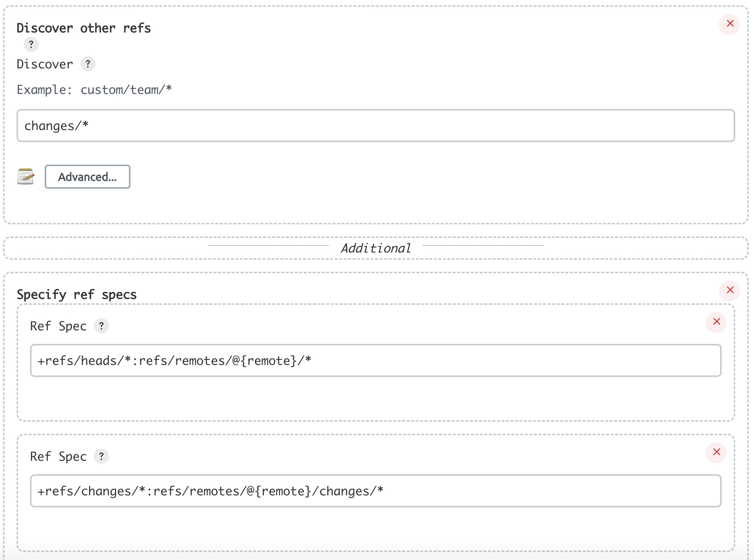
Task: Click the 'Example: custom/team/*' hint text
Action: pos(94,90)
